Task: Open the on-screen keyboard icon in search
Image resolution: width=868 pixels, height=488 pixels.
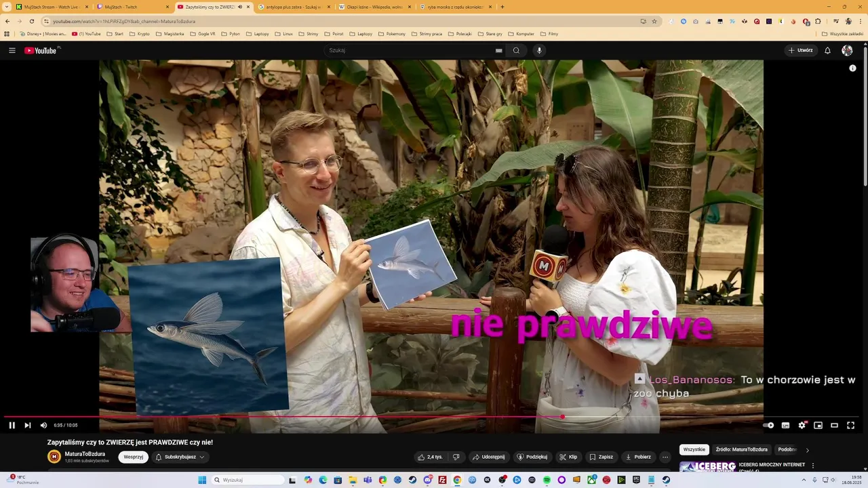Action: [x=498, y=50]
